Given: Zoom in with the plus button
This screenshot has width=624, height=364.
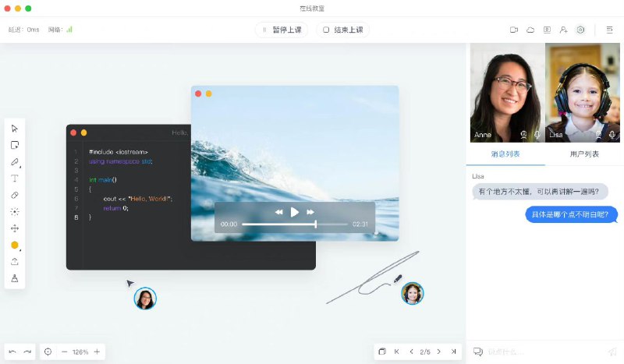Looking at the screenshot, I should (97, 352).
